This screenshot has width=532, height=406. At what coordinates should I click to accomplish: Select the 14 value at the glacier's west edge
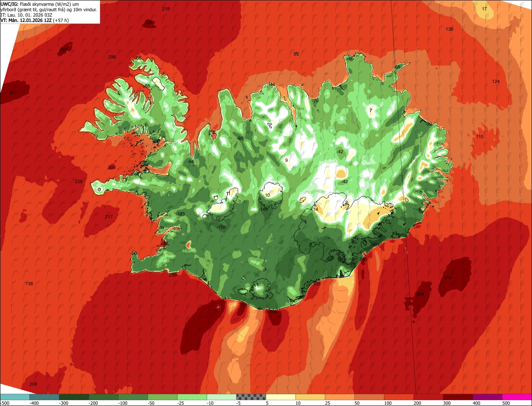click(315, 209)
